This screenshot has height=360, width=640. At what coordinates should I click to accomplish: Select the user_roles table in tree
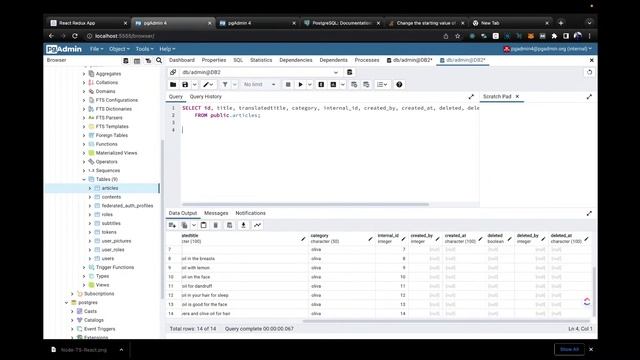113,250
